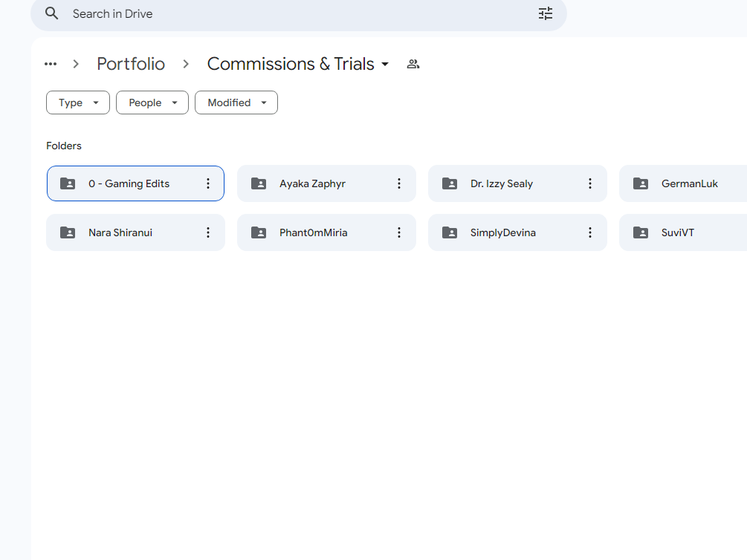Click the search magnifier icon
Viewport: 747px width, 560px height.
click(51, 13)
